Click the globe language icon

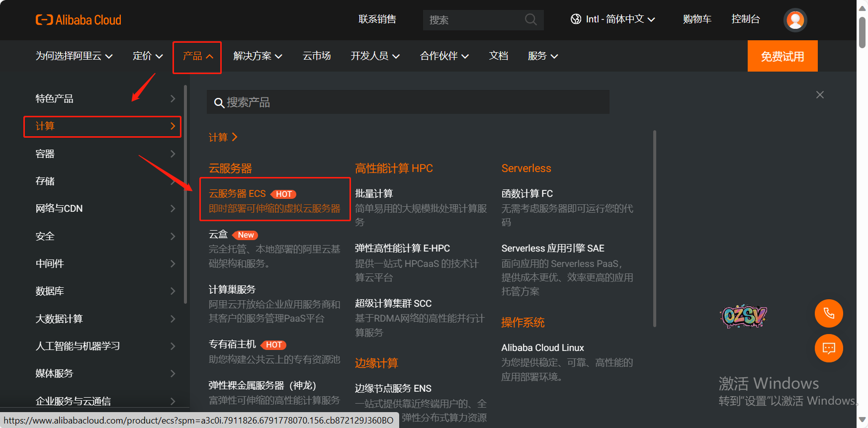tap(576, 19)
